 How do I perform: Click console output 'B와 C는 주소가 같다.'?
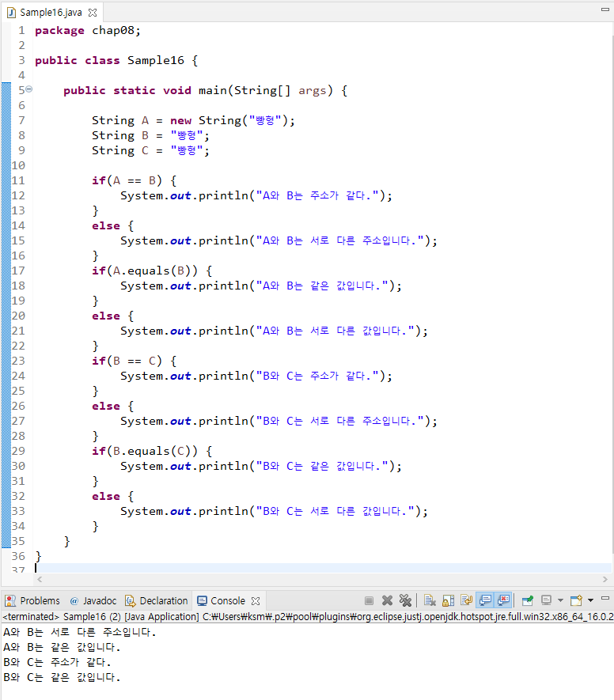point(57,662)
